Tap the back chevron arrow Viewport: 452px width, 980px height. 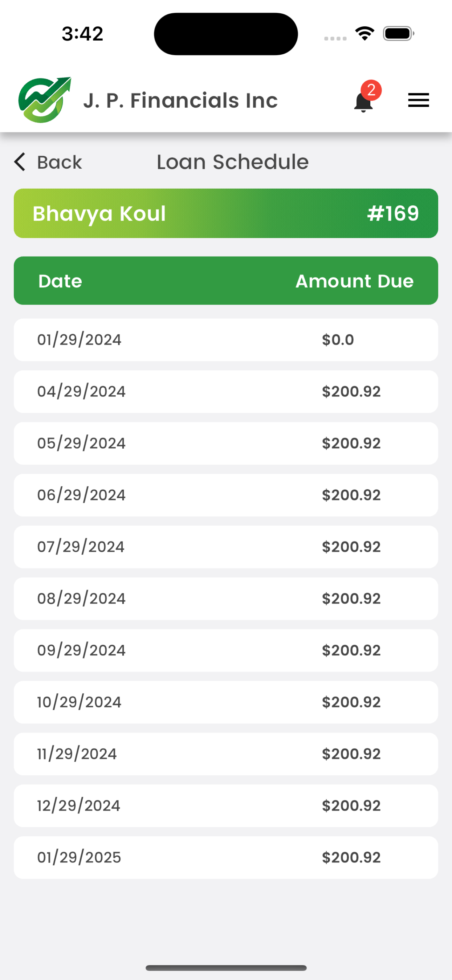(20, 162)
